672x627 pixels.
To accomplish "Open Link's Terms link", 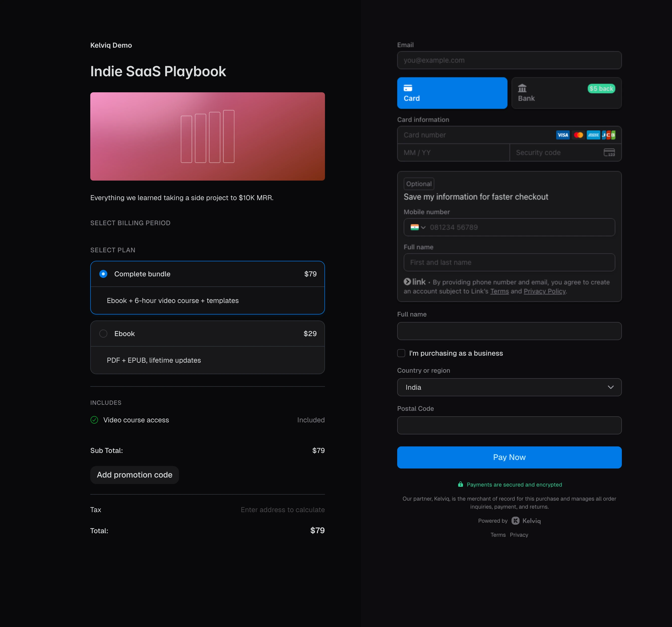I will [x=499, y=291].
